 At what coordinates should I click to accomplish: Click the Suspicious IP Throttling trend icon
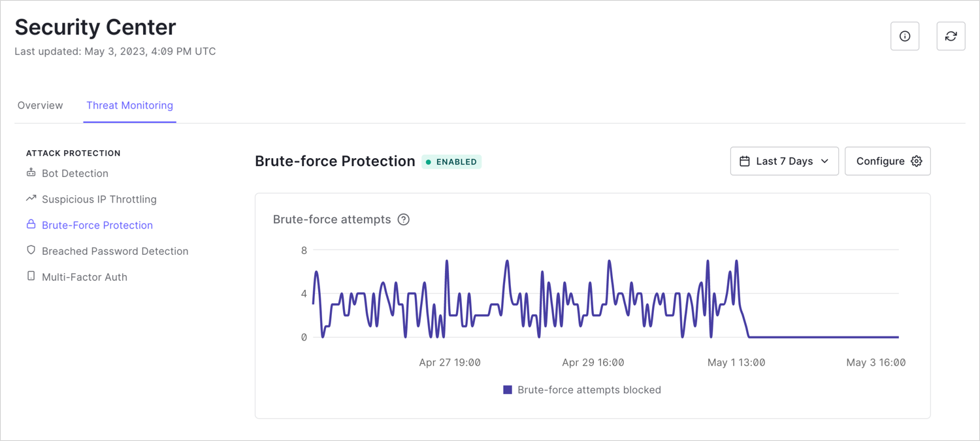[31, 199]
